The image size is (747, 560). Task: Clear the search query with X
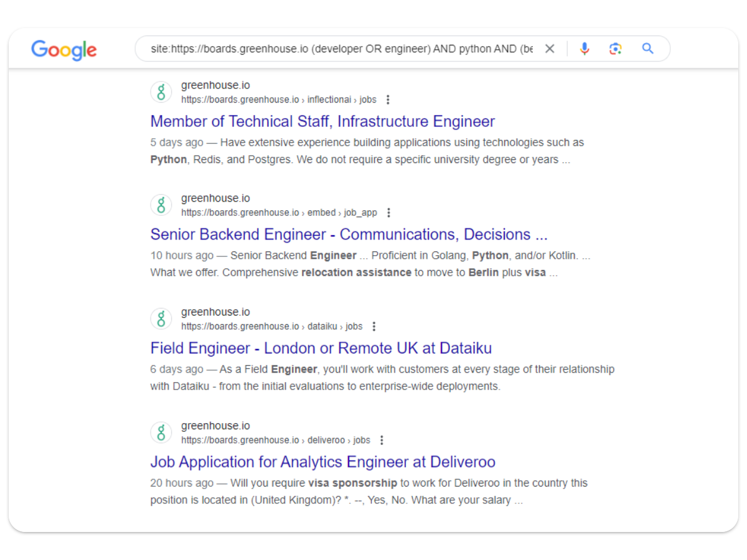pos(550,49)
